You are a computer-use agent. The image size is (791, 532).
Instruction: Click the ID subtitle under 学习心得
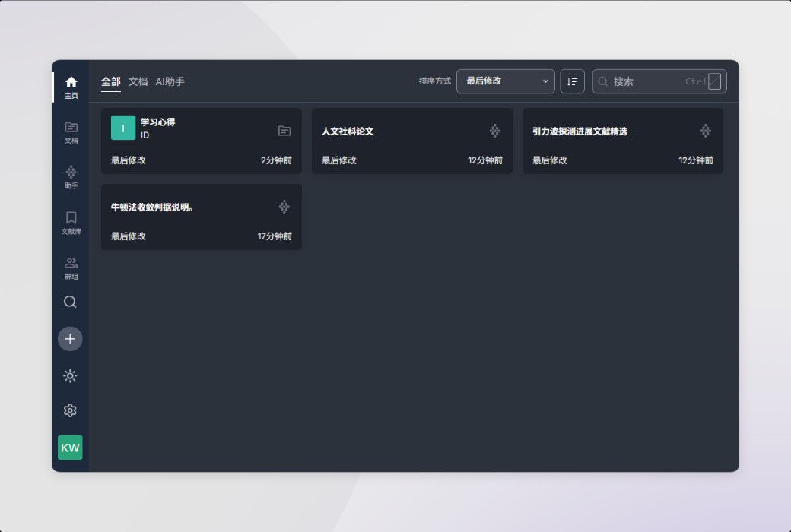[x=145, y=135]
